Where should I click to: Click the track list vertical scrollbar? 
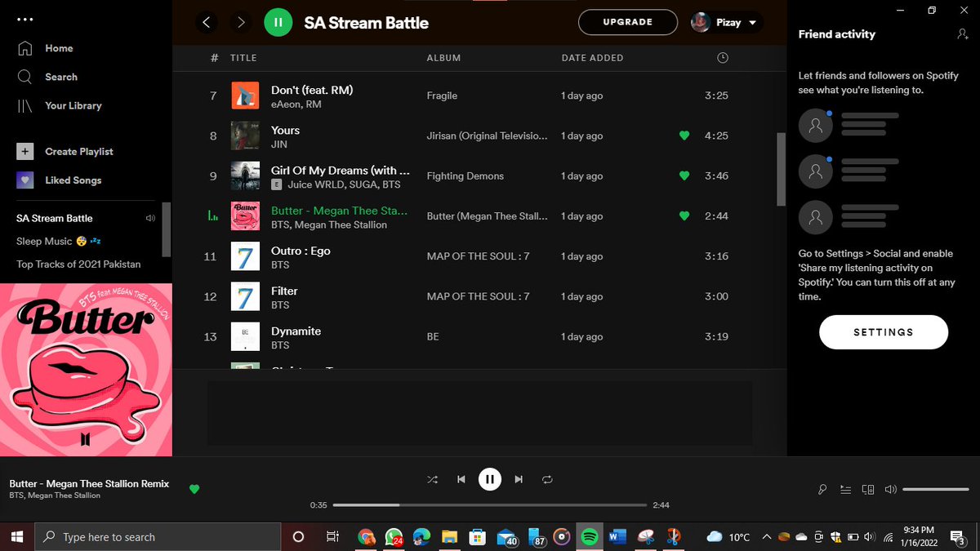pyautogui.click(x=781, y=169)
